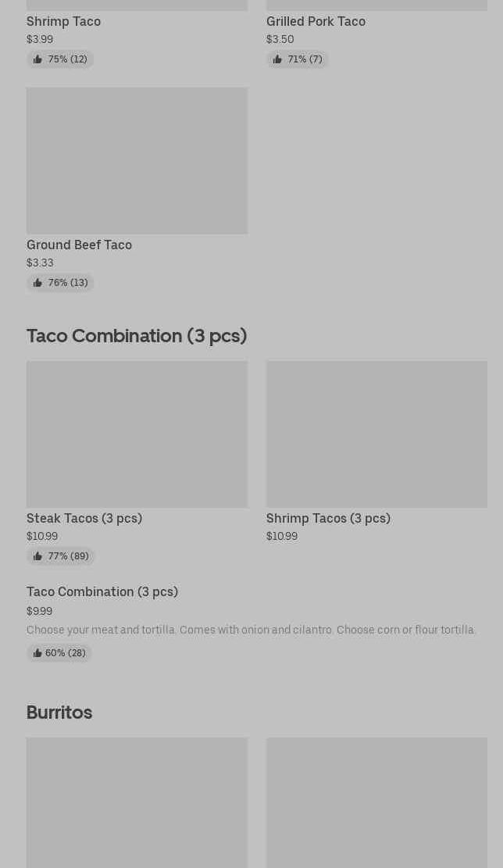Click the Taco Combination section heading
This screenshot has width=503, height=868.
pyautogui.click(x=137, y=335)
